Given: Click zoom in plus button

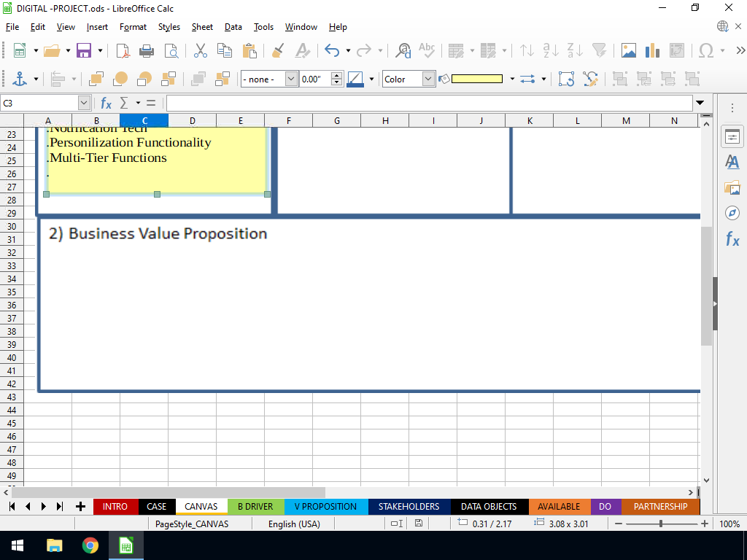Looking at the screenshot, I should (x=705, y=524).
